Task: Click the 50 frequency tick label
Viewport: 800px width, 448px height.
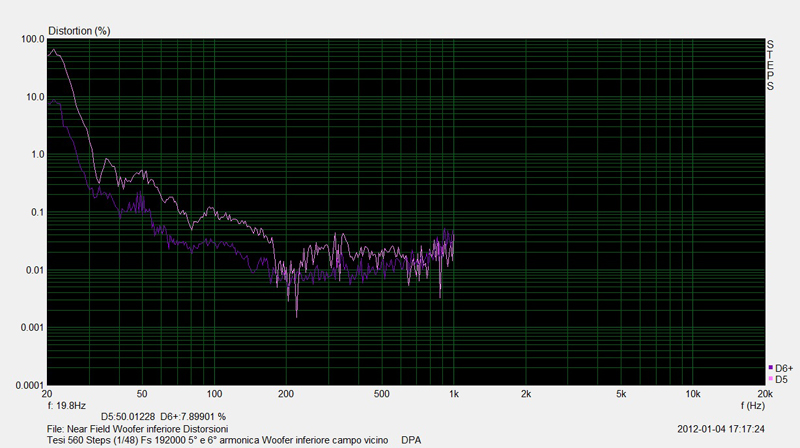Action: coord(142,394)
